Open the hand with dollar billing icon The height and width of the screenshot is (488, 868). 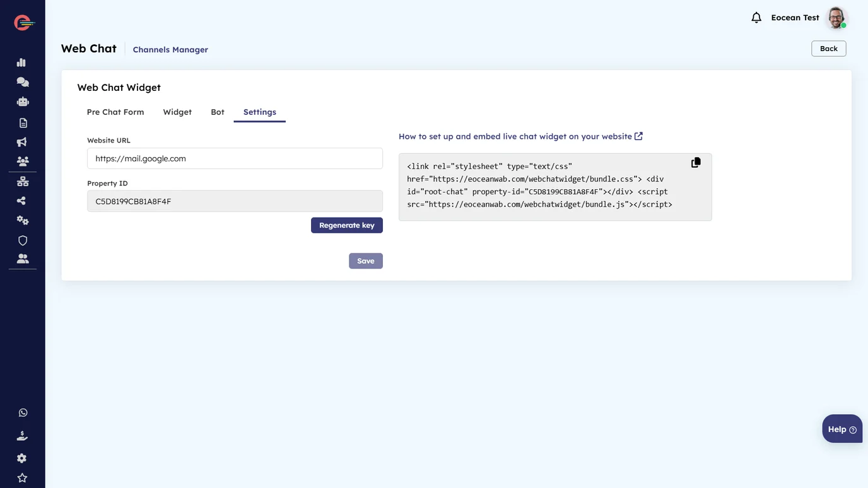(23, 436)
